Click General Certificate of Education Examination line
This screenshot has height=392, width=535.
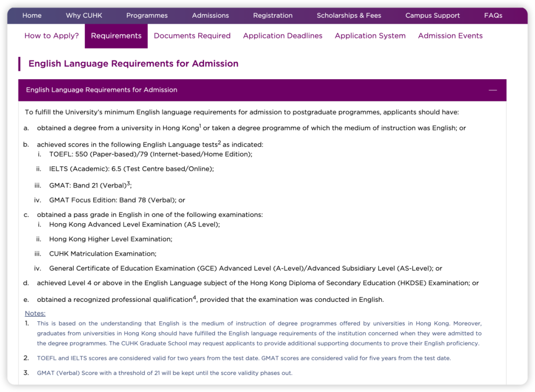246,269
